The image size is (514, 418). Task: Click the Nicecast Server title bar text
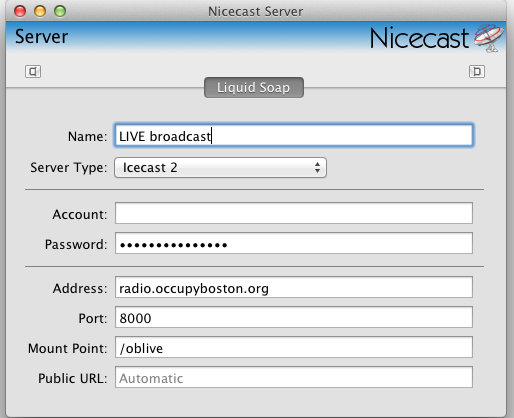[256, 12]
